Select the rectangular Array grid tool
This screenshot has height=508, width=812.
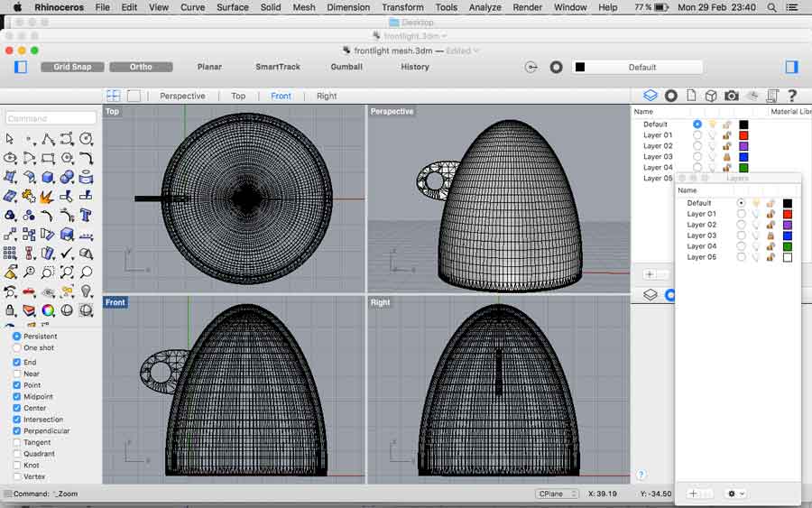[10, 254]
